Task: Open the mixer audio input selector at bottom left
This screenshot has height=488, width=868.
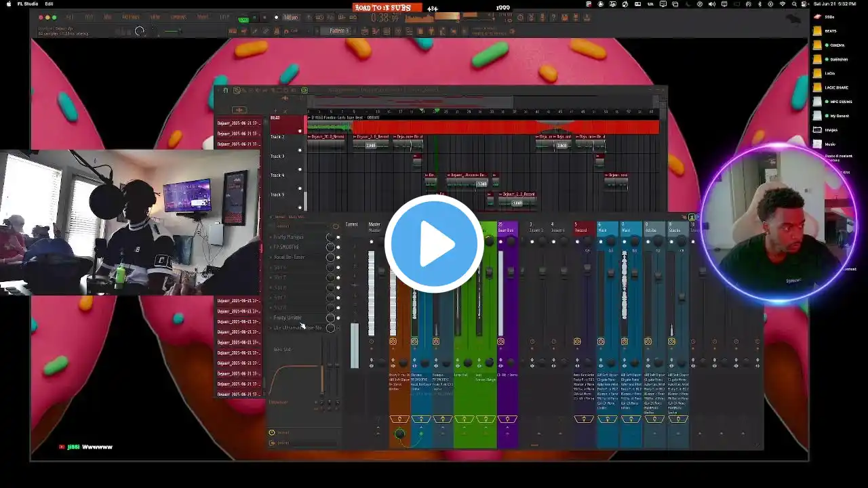Action: pyautogui.click(x=303, y=432)
